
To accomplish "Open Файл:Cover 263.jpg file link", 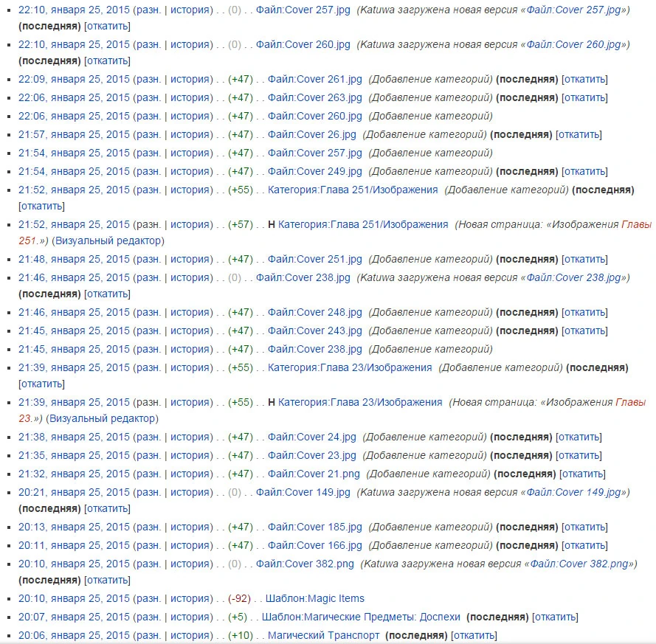I will click(314, 97).
